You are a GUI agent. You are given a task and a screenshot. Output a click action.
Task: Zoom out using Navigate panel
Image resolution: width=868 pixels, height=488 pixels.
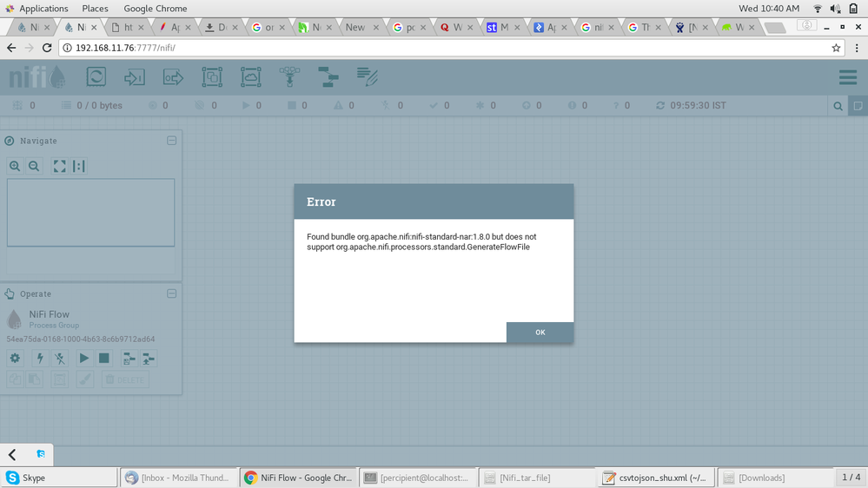click(34, 166)
